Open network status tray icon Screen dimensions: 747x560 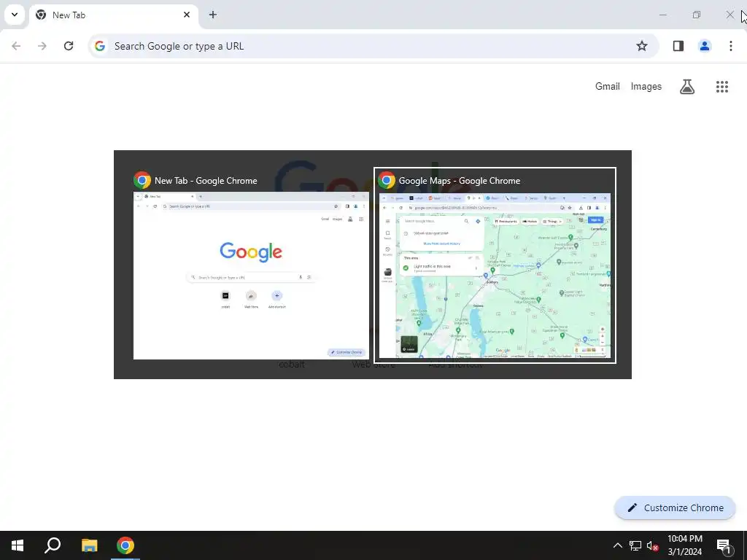click(635, 545)
